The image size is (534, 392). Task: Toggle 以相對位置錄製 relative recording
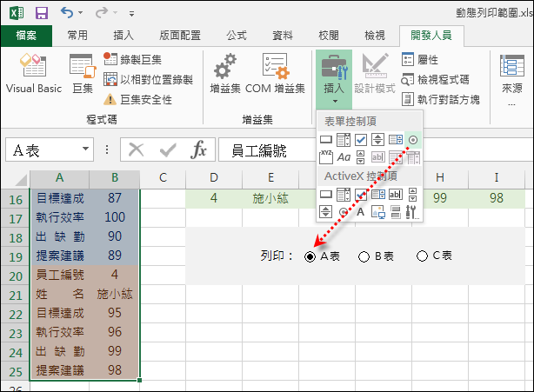tap(148, 80)
